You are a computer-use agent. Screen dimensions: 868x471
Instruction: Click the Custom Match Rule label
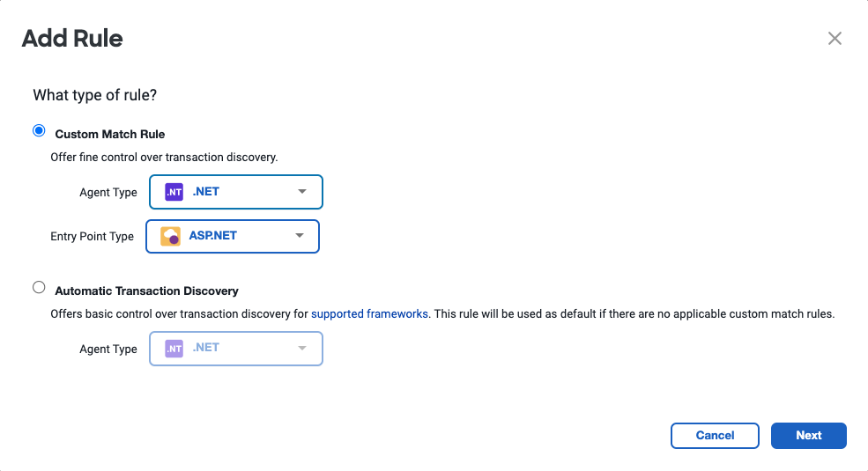tap(109, 135)
